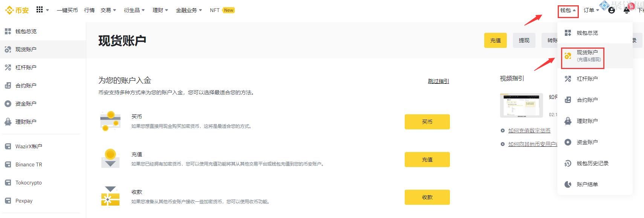Select Pexpay label in left sidebar
This screenshot has width=644, height=218.
pos(24,201)
